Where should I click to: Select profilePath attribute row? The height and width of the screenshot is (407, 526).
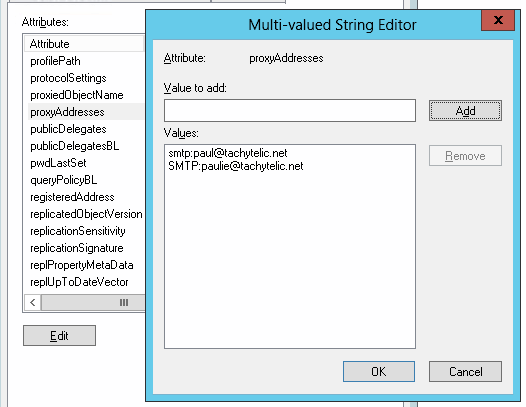85,61
